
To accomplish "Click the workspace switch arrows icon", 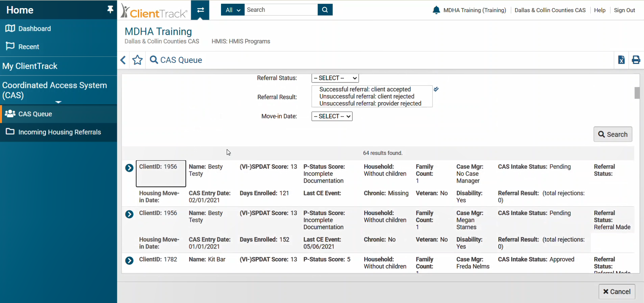I will coord(200,10).
